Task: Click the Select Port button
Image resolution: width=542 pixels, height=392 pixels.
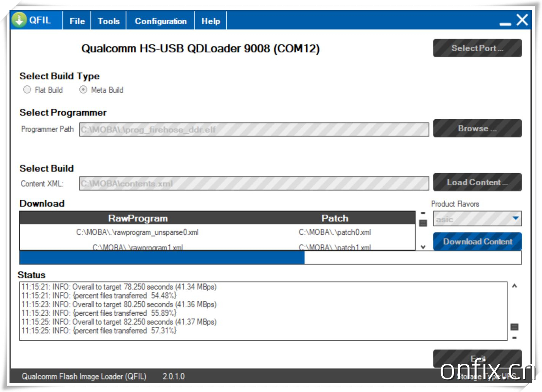Action: pyautogui.click(x=477, y=48)
